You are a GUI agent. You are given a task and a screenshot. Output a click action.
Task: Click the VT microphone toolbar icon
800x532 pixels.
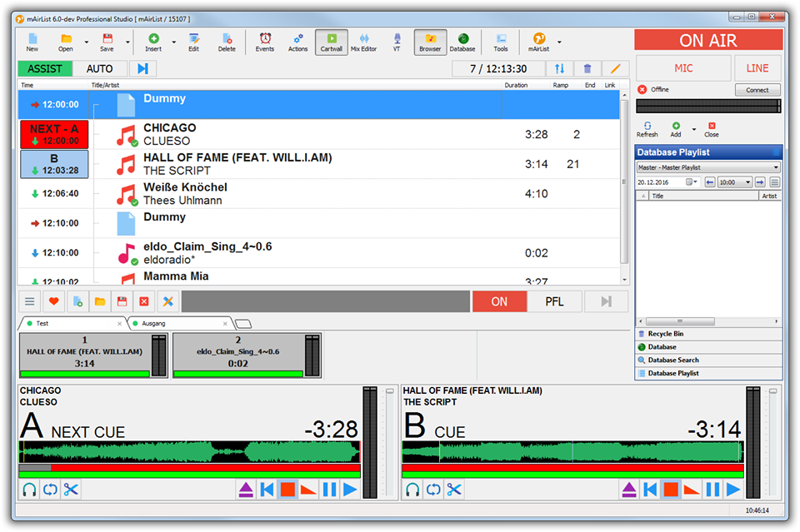[397, 42]
